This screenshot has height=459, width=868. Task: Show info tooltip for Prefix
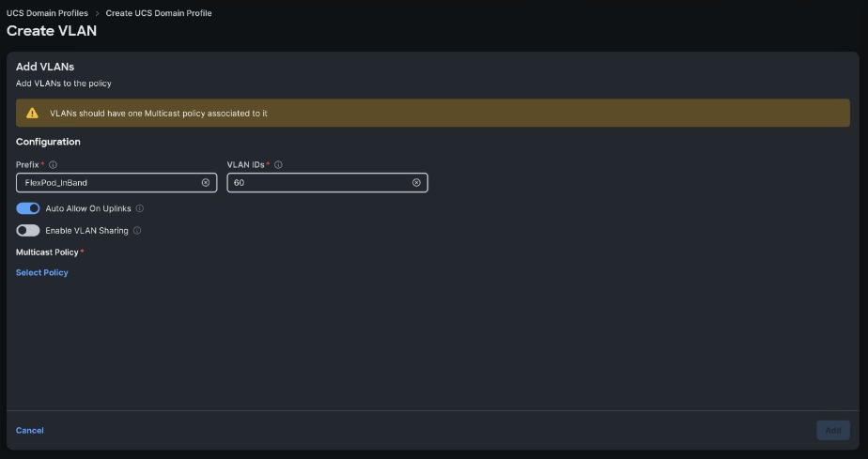[x=54, y=165]
